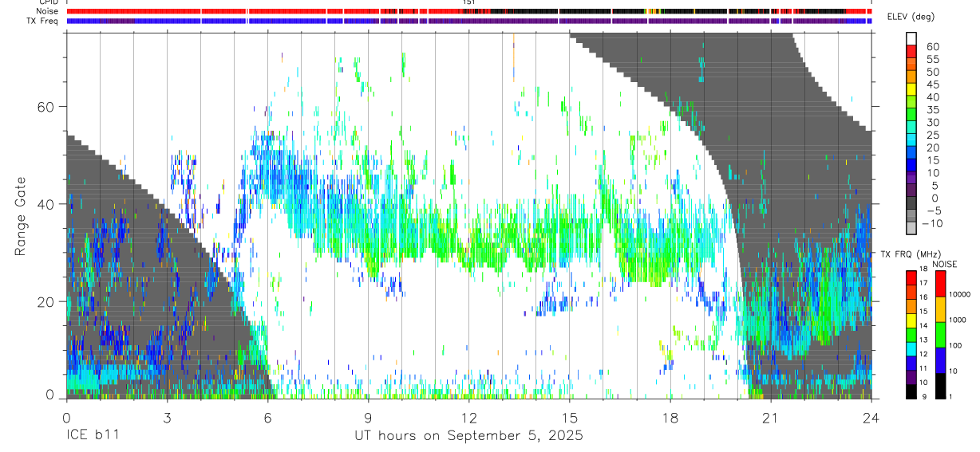Click the "24" hour tick label on time axis

[871, 417]
